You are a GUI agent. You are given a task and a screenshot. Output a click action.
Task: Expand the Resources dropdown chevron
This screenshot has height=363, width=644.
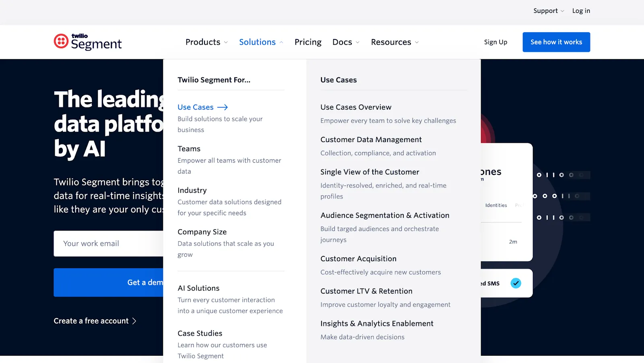(417, 42)
